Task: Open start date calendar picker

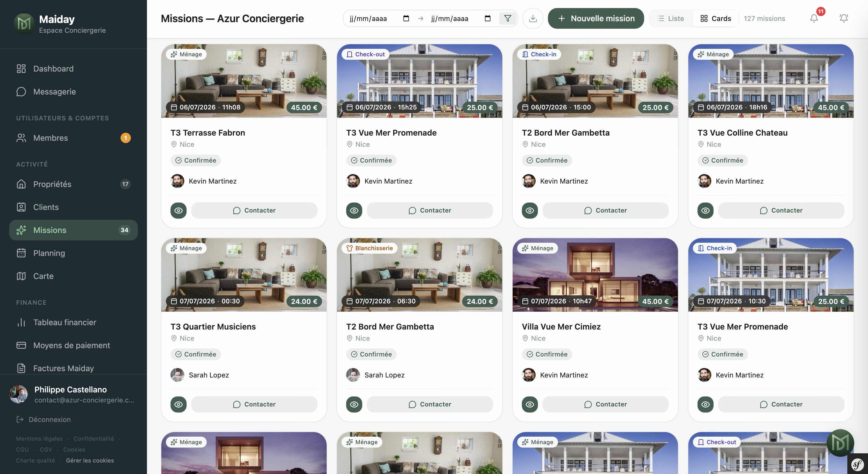Action: [406, 18]
